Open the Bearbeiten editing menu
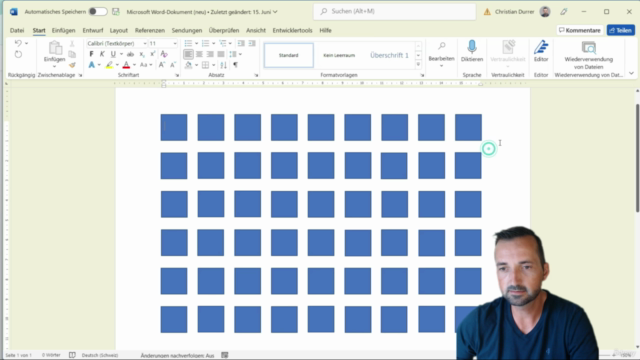 441,53
